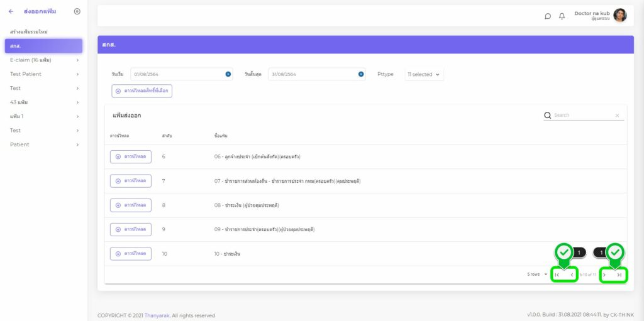Open the chat bubble icon in top bar
This screenshot has height=321, width=644.
click(x=548, y=16)
